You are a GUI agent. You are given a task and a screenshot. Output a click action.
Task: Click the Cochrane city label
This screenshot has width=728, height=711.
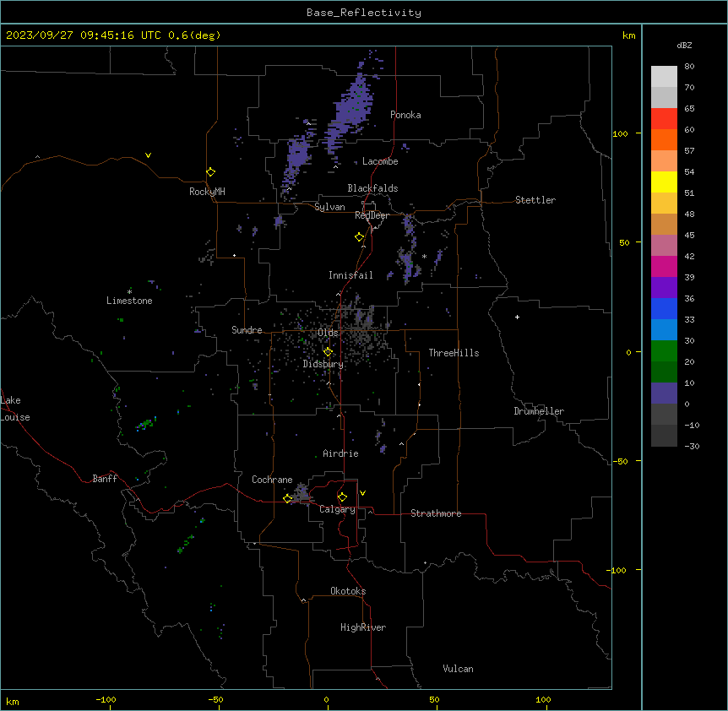[x=272, y=480]
